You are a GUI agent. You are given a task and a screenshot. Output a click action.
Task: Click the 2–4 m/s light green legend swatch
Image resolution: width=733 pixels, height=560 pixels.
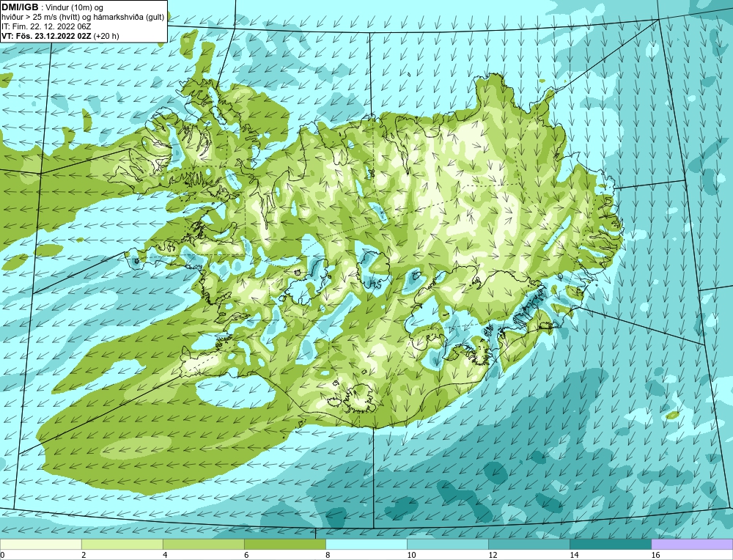[122, 544]
